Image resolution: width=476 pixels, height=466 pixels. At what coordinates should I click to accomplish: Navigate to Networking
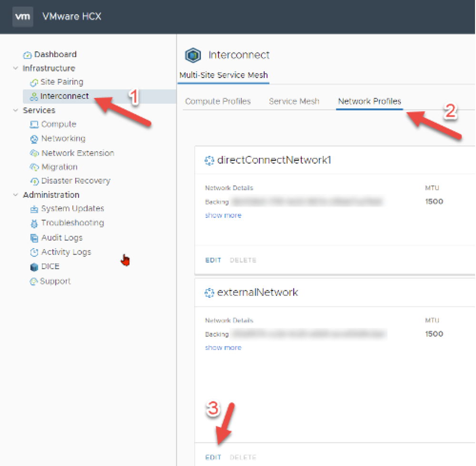click(63, 138)
